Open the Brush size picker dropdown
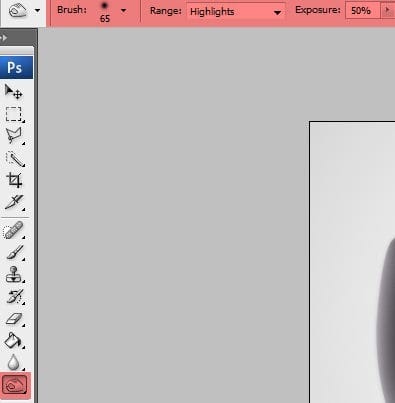Viewport: 395px width, 403px height. 123,11
